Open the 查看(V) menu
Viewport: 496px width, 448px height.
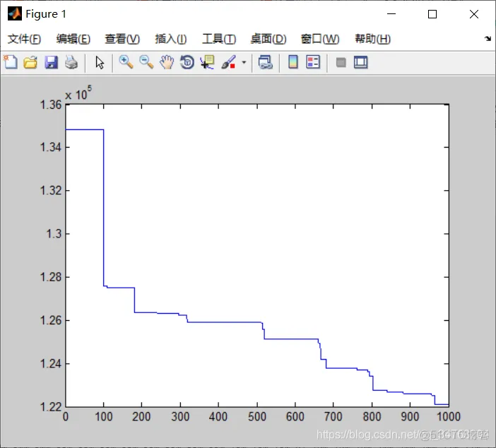(x=122, y=39)
